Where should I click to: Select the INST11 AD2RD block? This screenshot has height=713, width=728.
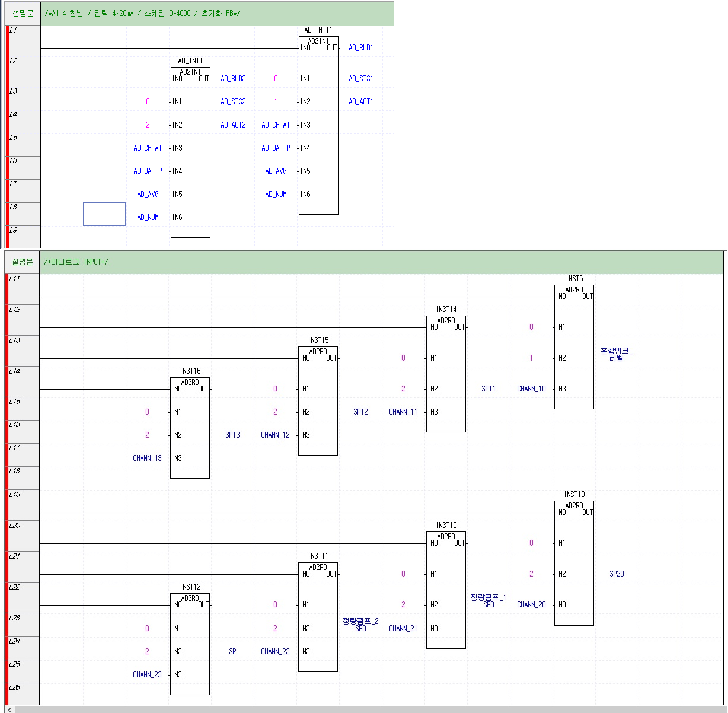pyautogui.click(x=318, y=617)
